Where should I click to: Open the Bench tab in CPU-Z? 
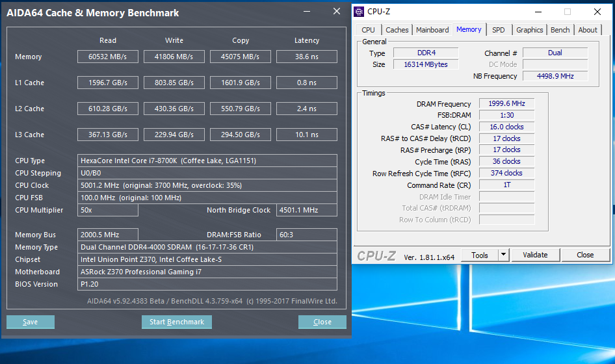click(x=560, y=30)
